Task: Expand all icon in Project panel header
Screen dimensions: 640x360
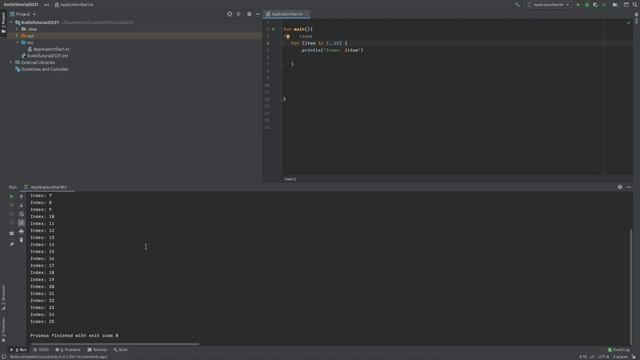Action: coord(238,14)
